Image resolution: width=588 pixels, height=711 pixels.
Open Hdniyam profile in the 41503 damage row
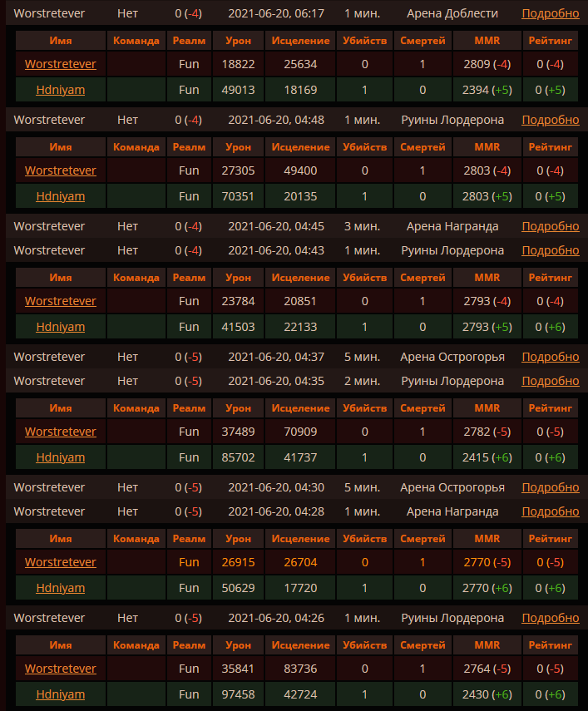point(60,327)
